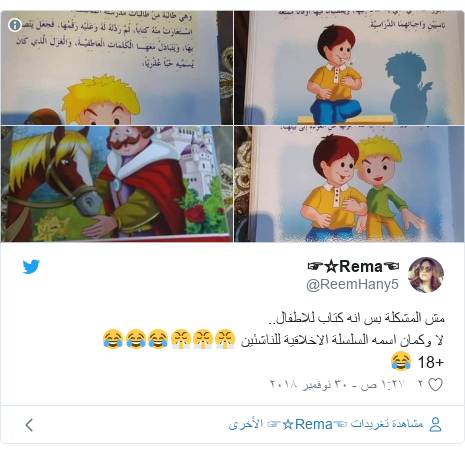Click the like count number ٢
The image size is (465, 454).
pyautogui.click(x=421, y=384)
